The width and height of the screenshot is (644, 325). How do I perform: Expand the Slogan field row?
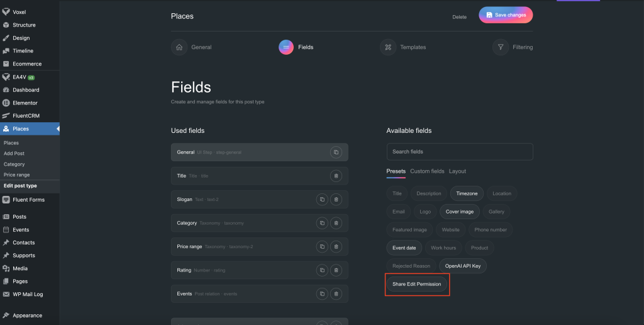click(239, 200)
